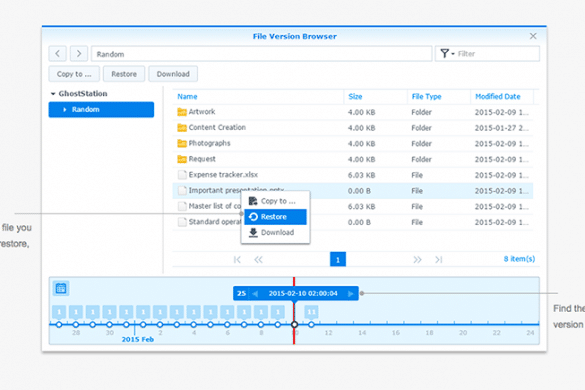Screen dimensions: 585x390
Task: Sort by Name column header
Action: pos(187,96)
